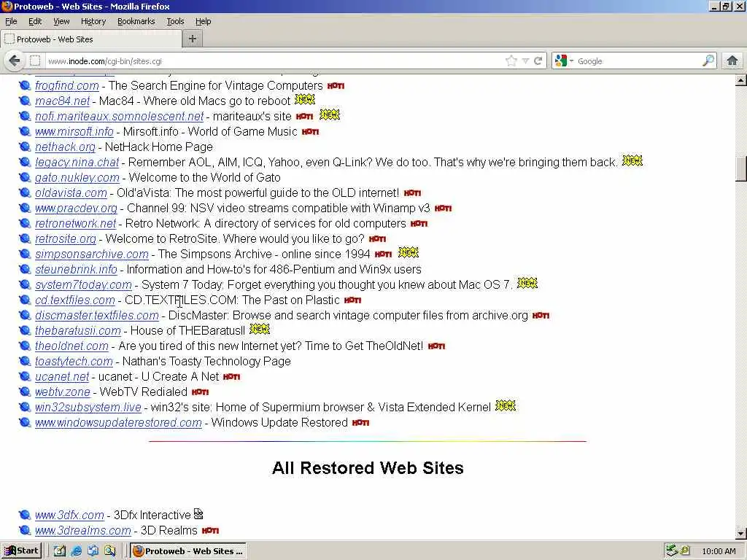Open the toastytech.com link

(74, 362)
